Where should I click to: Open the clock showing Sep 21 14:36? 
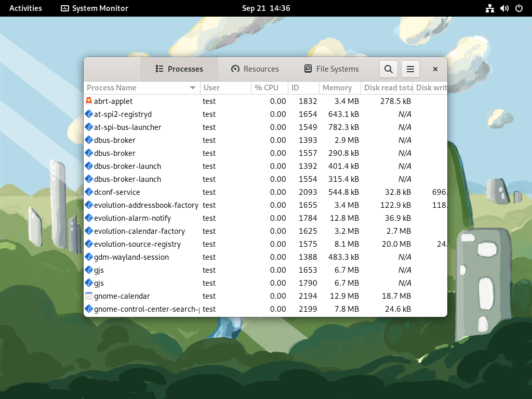coord(266,8)
